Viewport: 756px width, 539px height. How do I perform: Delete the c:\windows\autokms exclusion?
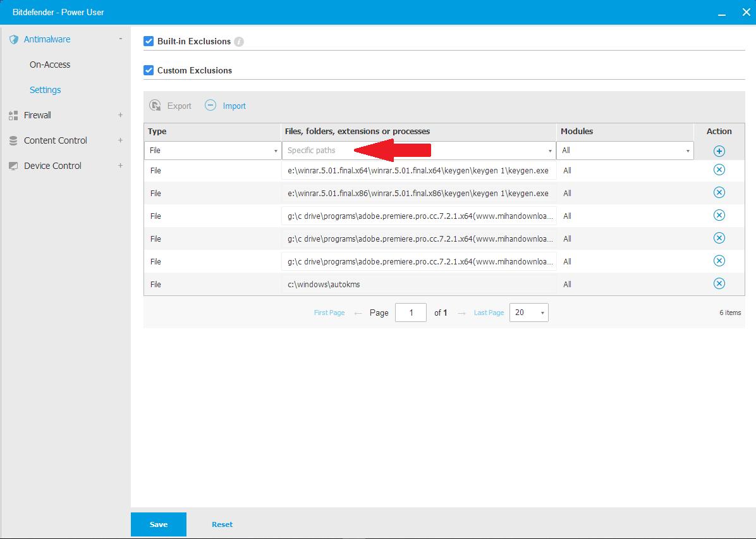(x=719, y=284)
